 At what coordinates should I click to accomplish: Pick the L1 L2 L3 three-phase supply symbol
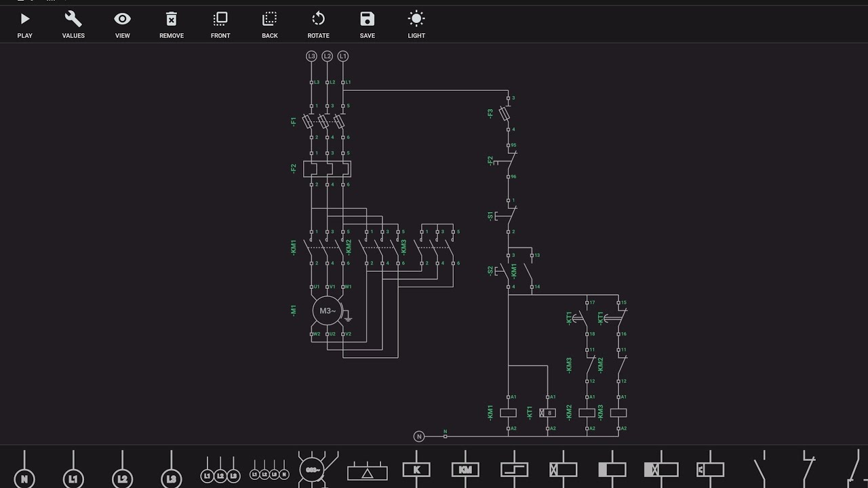click(220, 470)
